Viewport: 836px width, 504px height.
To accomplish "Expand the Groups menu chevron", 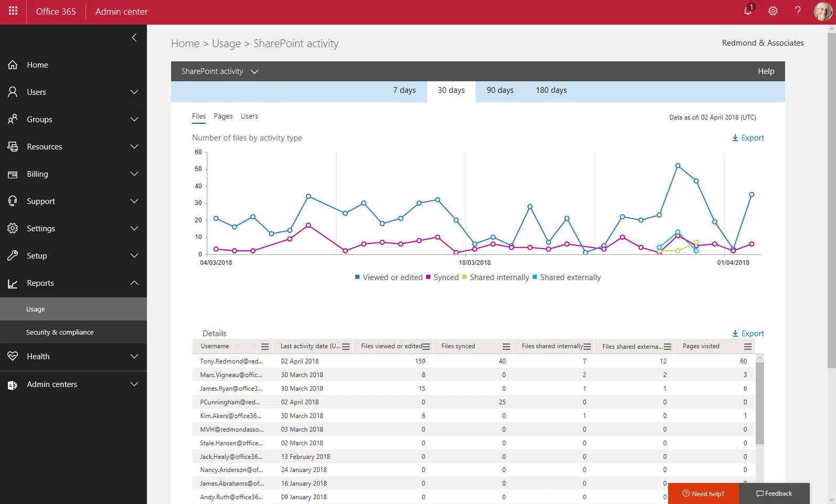I will click(134, 119).
